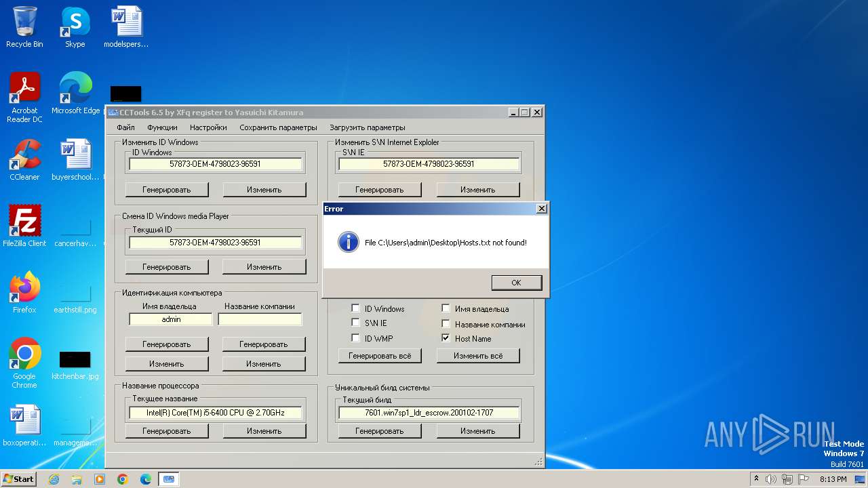Click Генерировать under Название компании

pyautogui.click(x=264, y=344)
